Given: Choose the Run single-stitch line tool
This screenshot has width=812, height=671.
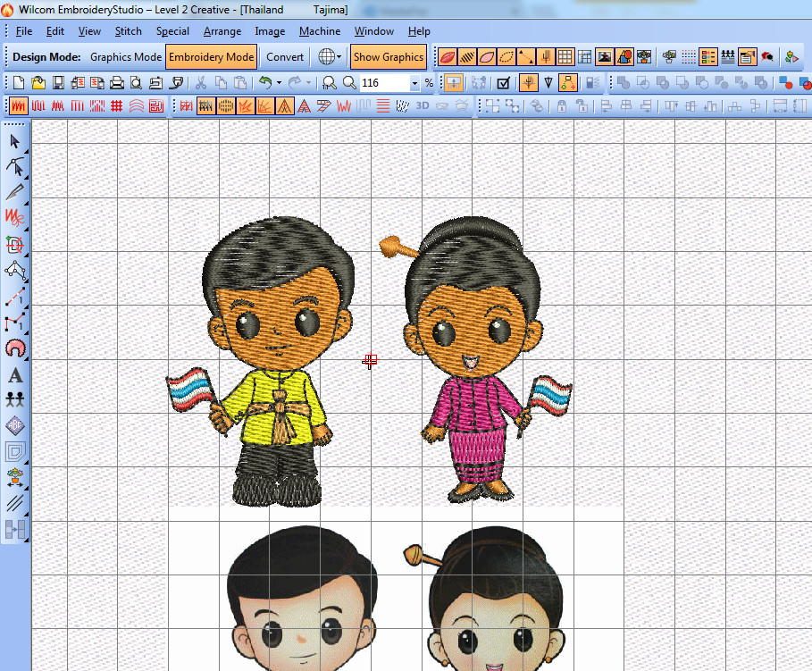Looking at the screenshot, I should tap(15, 297).
